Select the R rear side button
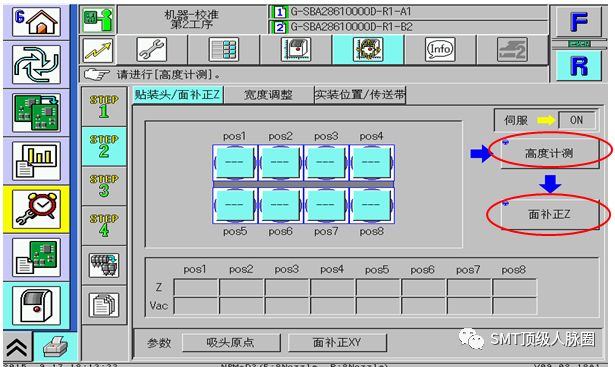615x367 pixels. [579, 66]
